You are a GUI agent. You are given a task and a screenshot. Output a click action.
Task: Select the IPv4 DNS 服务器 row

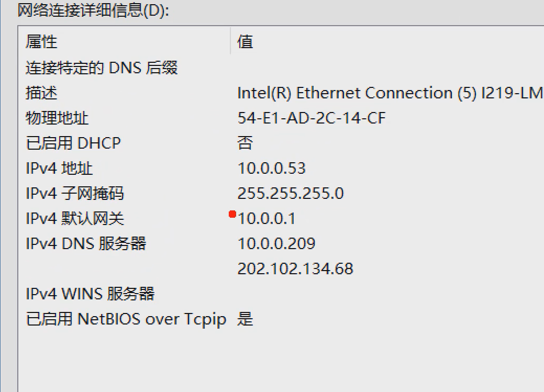[x=86, y=244]
